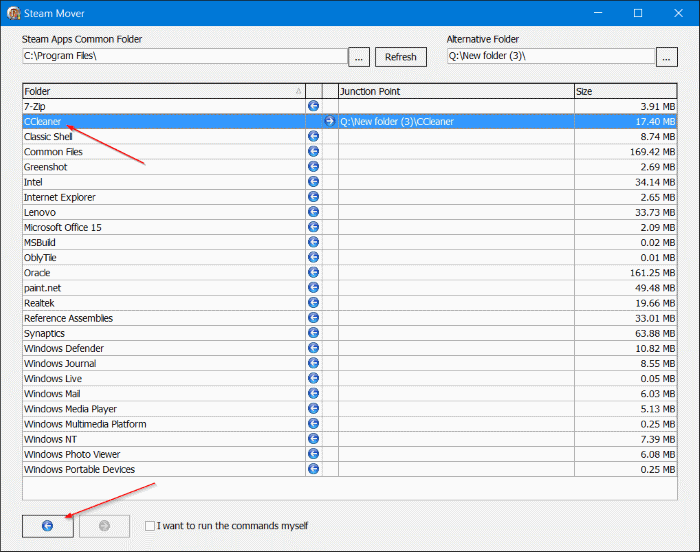
Task: Click the right arrow icon in CCleaner row
Action: (x=329, y=121)
